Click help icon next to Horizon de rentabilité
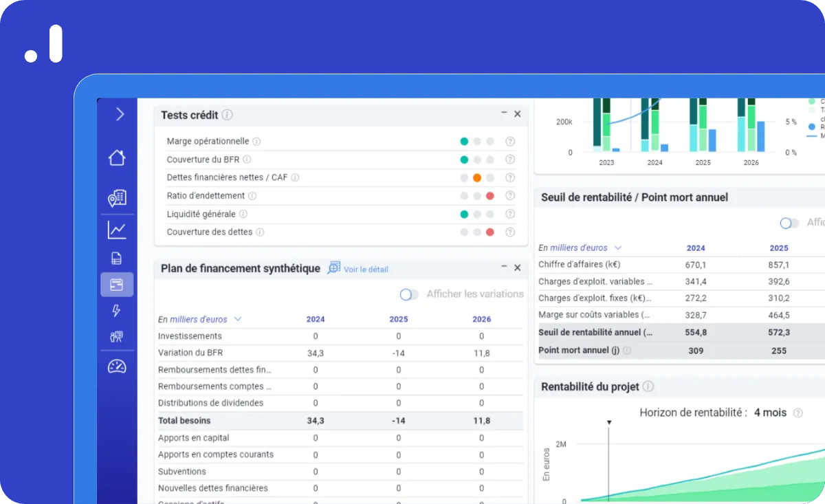 point(797,413)
